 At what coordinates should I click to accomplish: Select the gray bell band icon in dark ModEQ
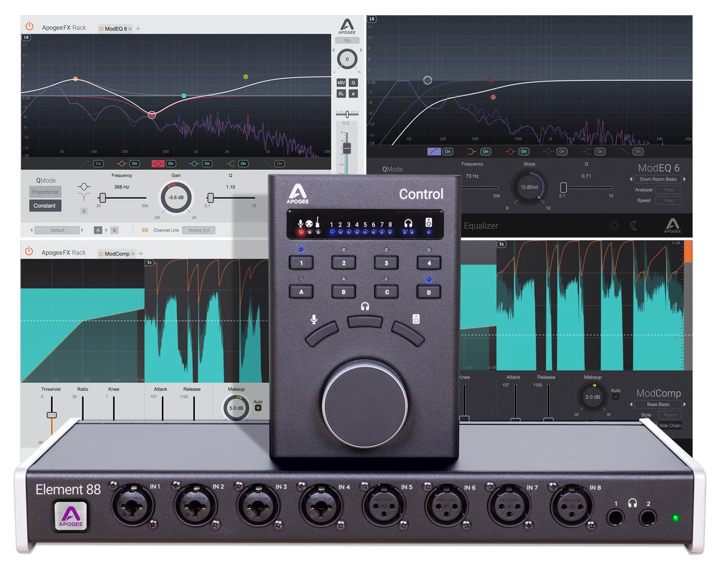click(x=548, y=151)
